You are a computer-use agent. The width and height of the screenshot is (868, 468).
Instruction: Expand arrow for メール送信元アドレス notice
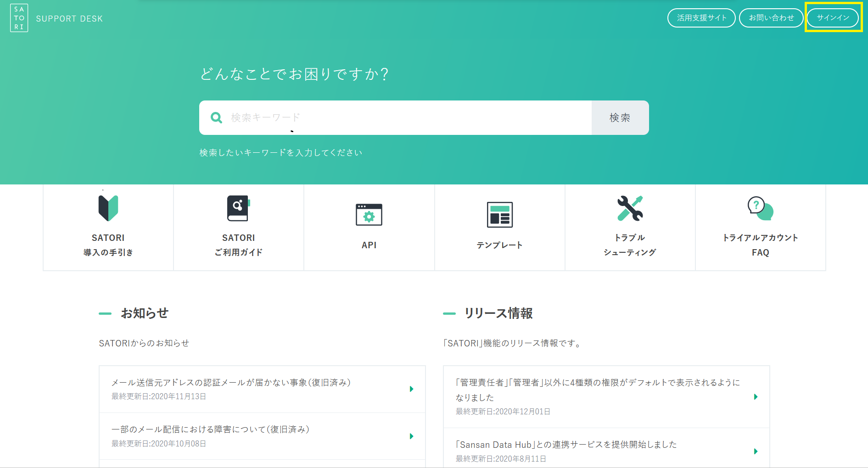(411, 389)
